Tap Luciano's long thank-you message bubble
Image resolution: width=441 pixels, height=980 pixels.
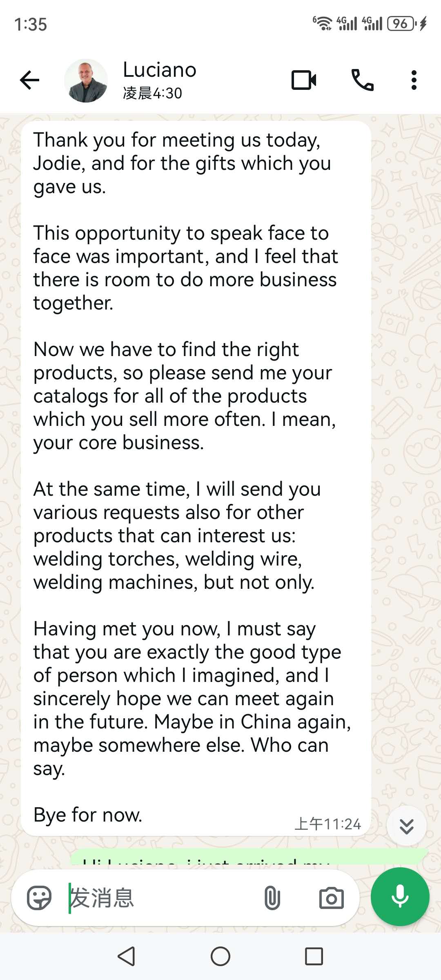(196, 478)
